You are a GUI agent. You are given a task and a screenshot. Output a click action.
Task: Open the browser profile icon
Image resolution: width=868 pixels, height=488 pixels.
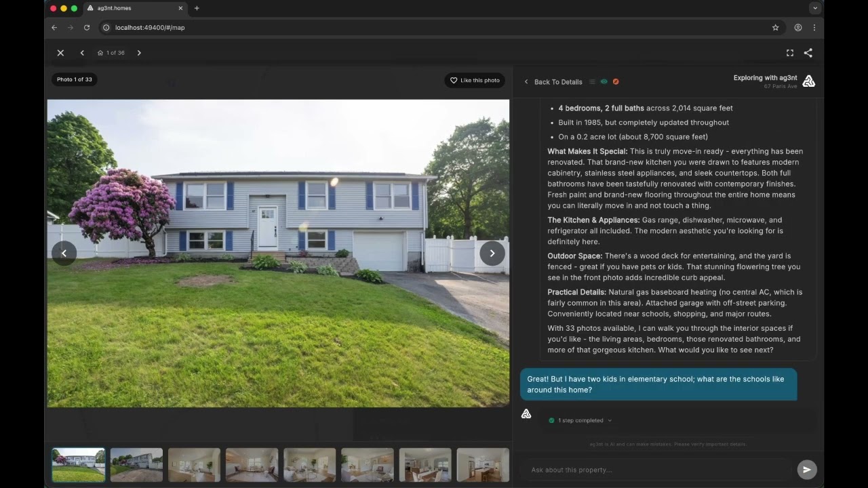point(798,28)
